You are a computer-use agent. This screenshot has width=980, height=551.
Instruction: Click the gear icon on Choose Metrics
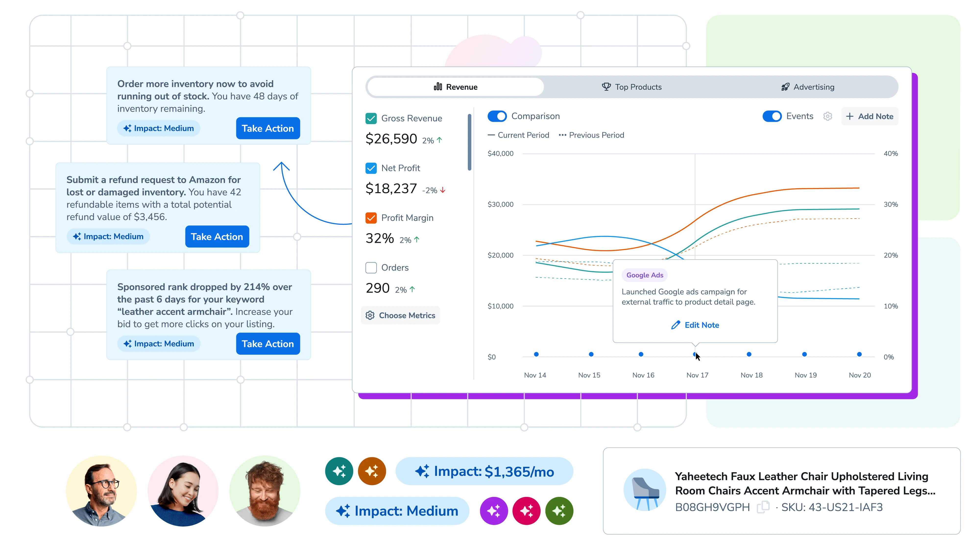click(370, 315)
